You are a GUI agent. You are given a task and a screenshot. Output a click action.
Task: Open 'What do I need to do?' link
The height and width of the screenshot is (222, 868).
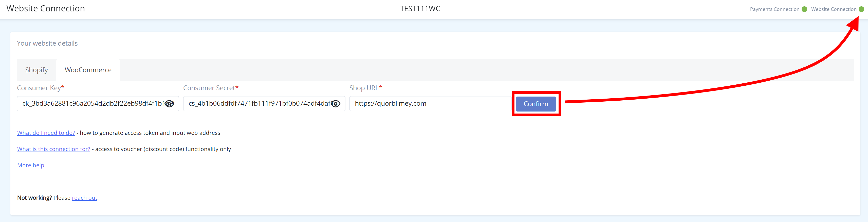46,133
